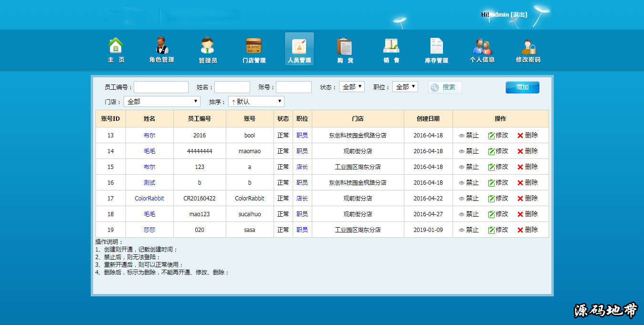Select employee number cell CR20160422

(200, 199)
